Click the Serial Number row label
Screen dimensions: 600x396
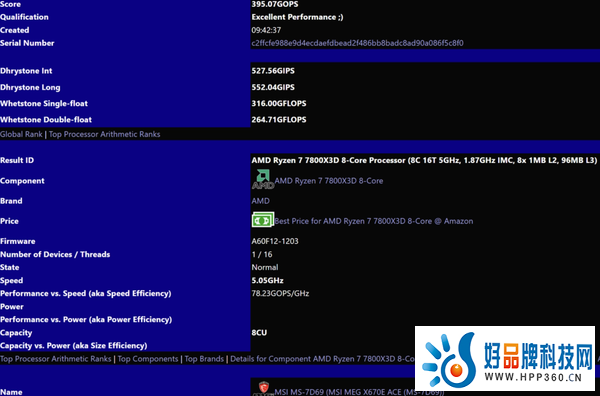point(27,43)
